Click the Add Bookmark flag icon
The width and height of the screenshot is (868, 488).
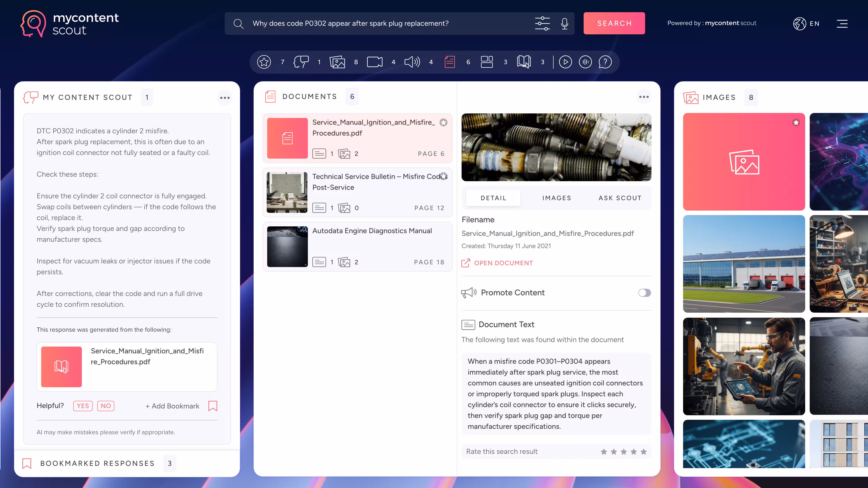tap(213, 406)
